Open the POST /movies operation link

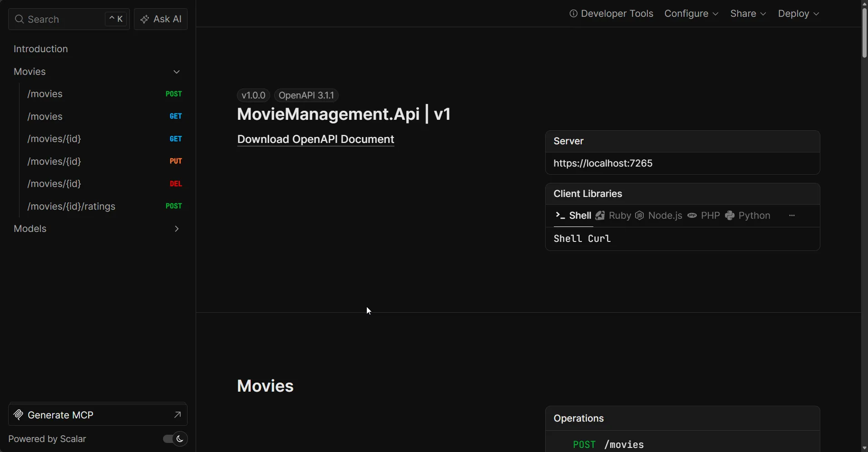(608, 445)
